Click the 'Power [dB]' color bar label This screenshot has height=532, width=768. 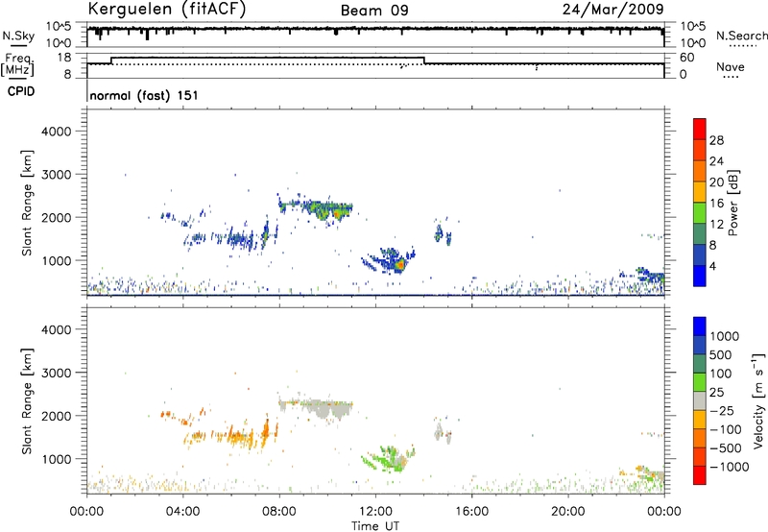[732, 203]
